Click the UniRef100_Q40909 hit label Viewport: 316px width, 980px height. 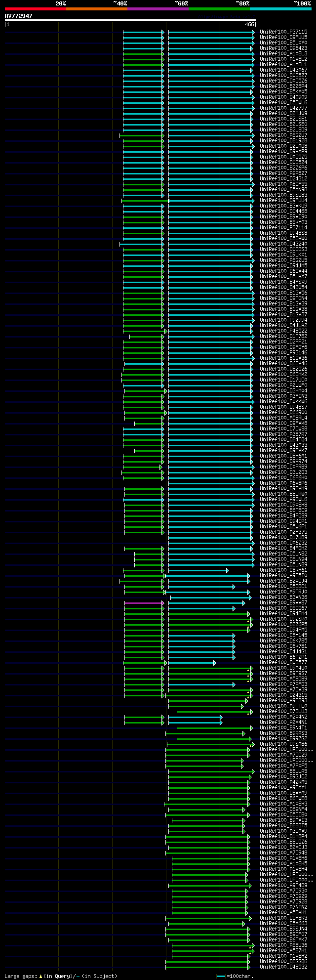(x=283, y=97)
